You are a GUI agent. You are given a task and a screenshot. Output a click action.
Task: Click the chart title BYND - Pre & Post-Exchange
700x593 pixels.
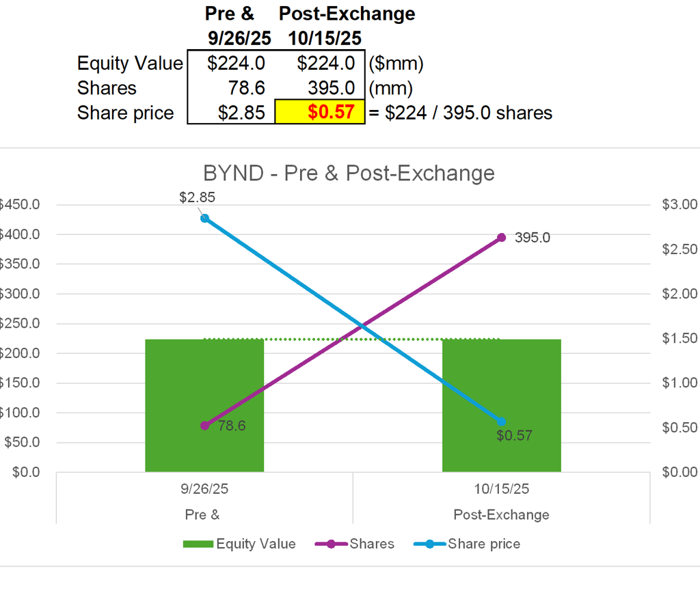(349, 173)
